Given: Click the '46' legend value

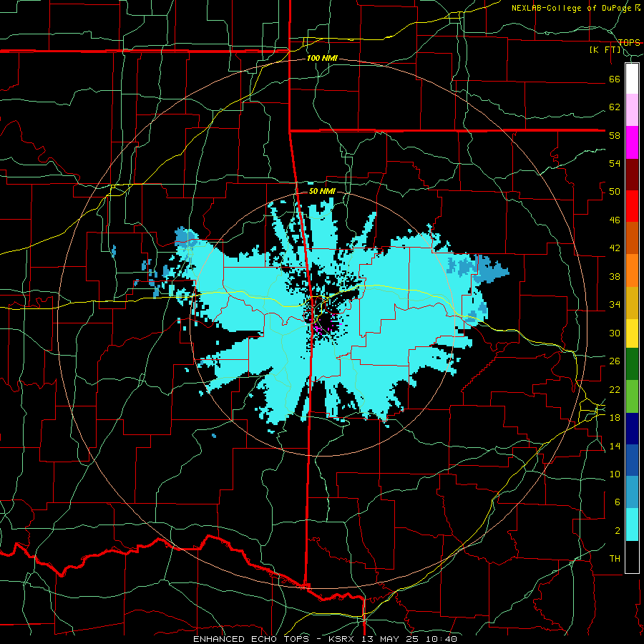Looking at the screenshot, I should tap(615, 220).
